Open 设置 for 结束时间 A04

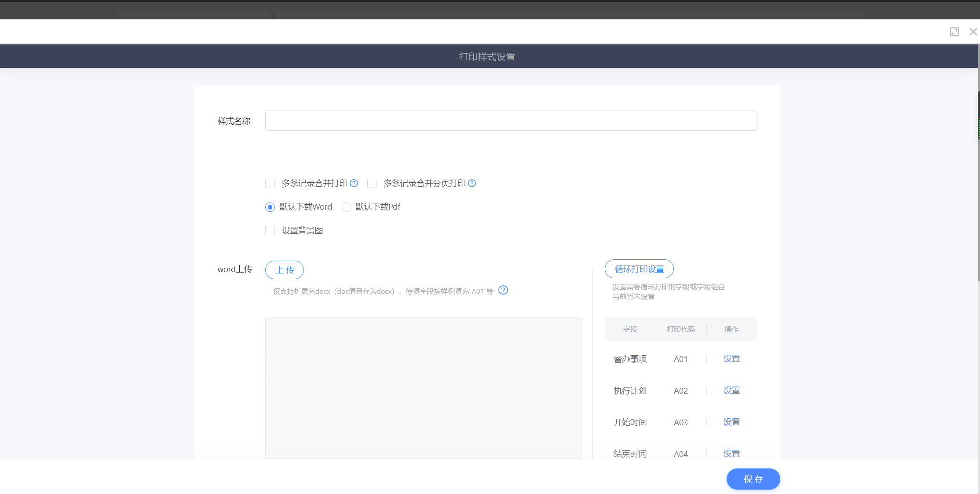click(731, 453)
